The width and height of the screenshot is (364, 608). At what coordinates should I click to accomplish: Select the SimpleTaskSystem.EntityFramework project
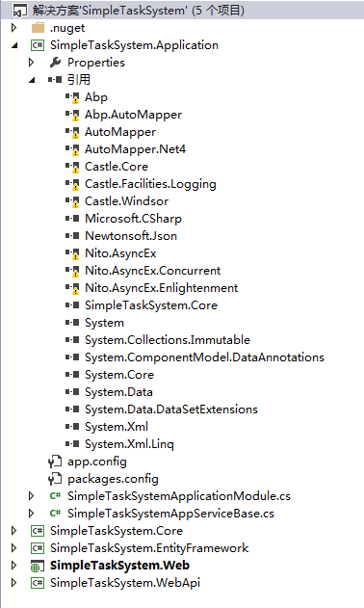pyautogui.click(x=149, y=548)
